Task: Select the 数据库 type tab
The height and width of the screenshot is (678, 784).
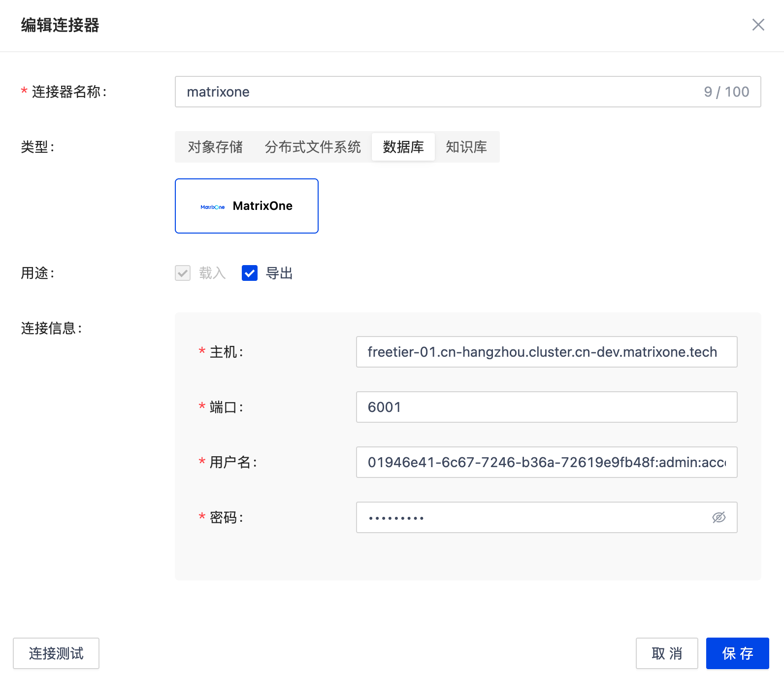Action: click(403, 147)
